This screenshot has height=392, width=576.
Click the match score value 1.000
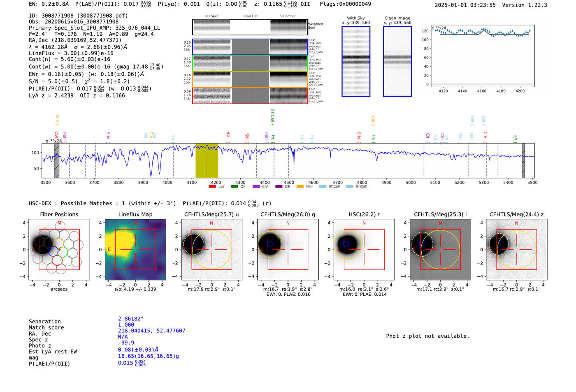pos(126,325)
